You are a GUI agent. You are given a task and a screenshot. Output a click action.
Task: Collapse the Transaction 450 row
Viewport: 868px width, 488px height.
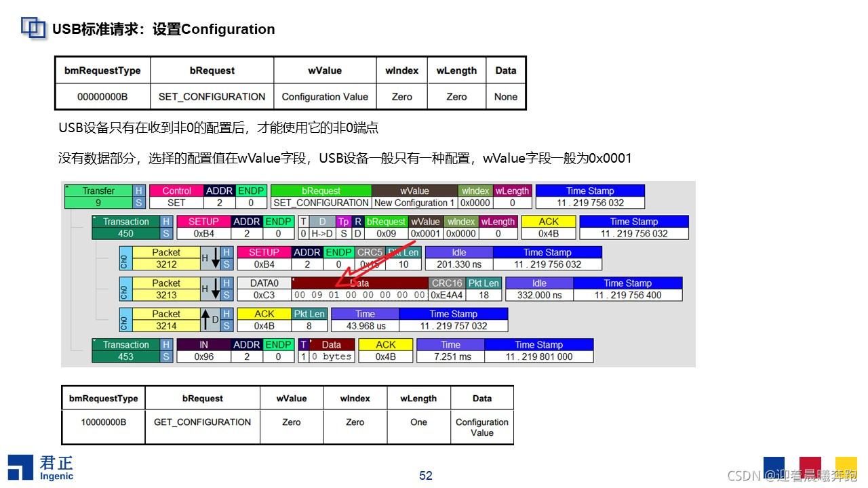(95, 218)
